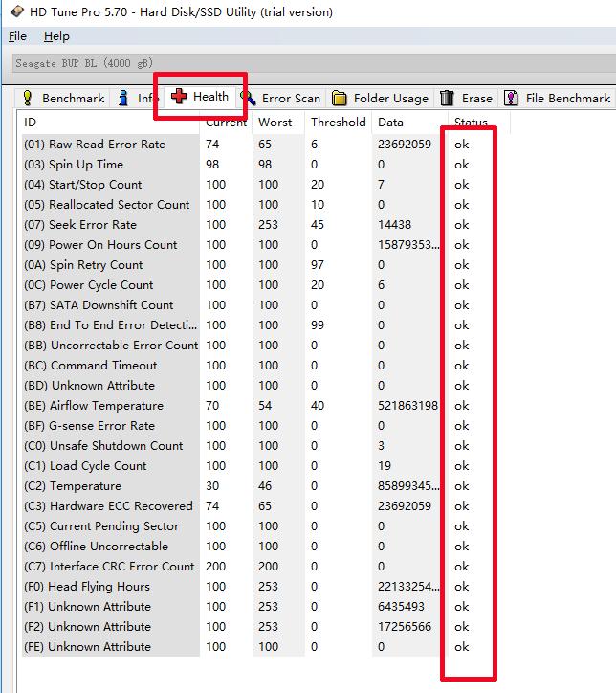Click the Folder Usage folder icon
616x693 pixels.
pos(340,98)
